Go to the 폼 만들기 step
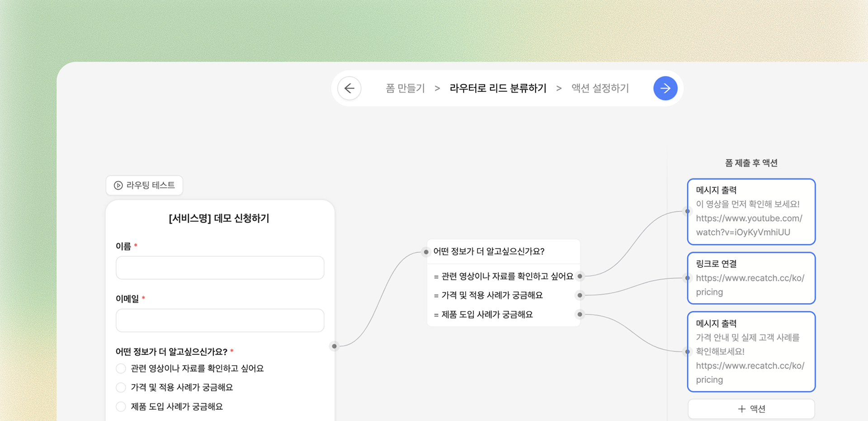The height and width of the screenshot is (421, 868). tap(405, 88)
